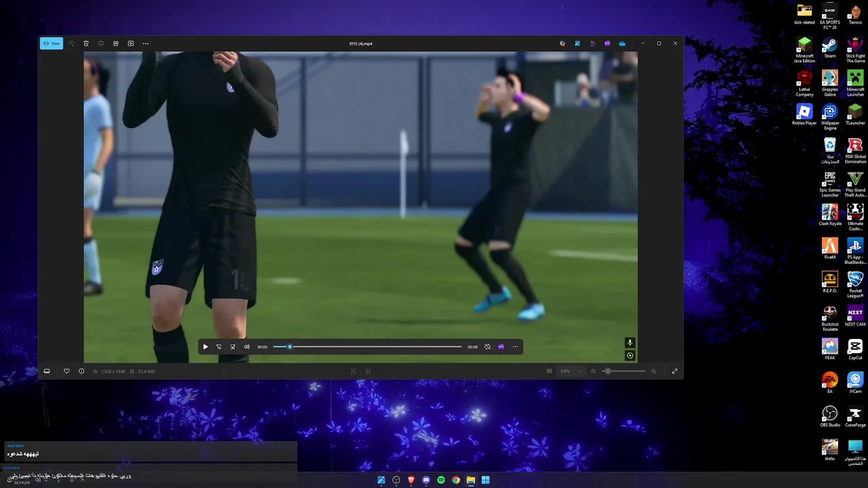
Task: Select the iVCam desktop shortcut
Action: point(855,383)
